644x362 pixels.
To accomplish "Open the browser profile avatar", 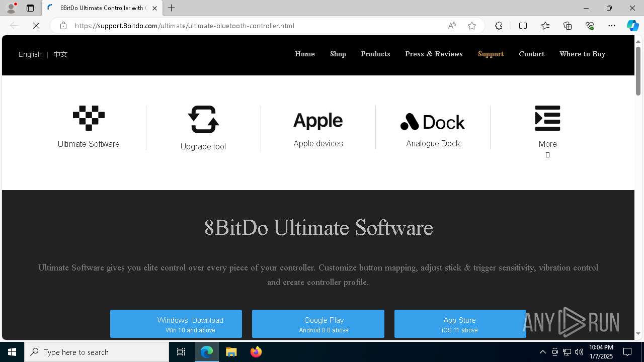I will [x=11, y=8].
